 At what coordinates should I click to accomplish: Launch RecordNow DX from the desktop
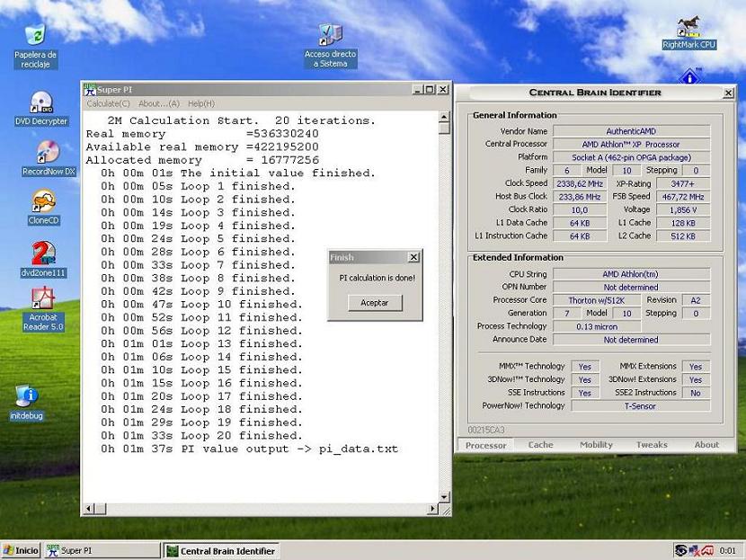click(x=48, y=157)
